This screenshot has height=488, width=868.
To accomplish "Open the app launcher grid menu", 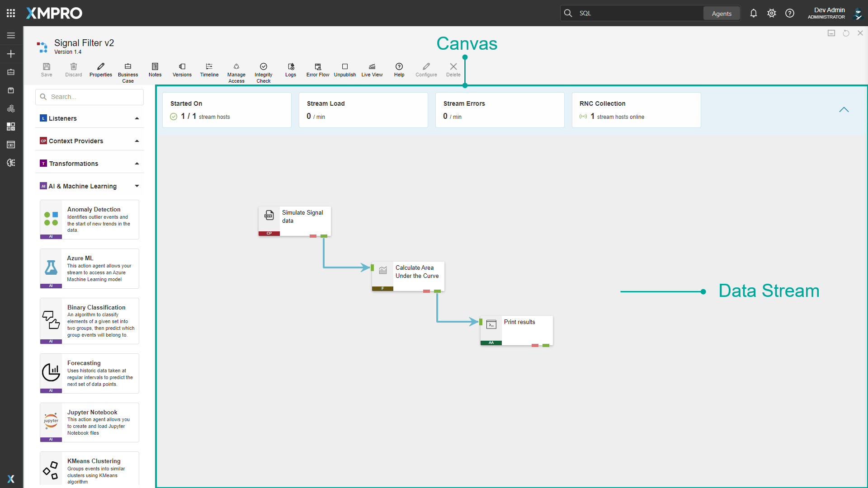I will [10, 13].
